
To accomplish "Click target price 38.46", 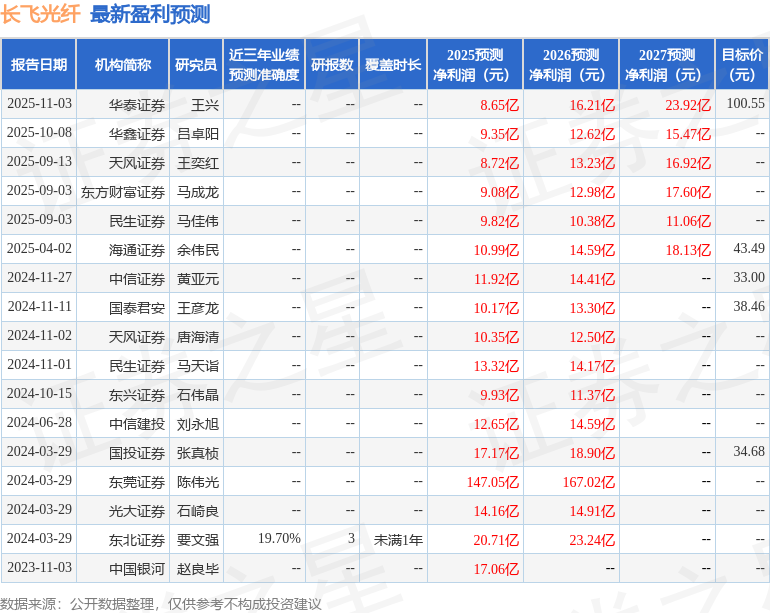I will tap(749, 306).
